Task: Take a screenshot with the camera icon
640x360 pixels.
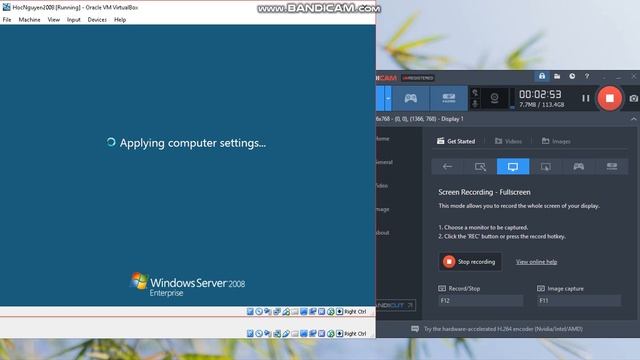Action: 633,99
